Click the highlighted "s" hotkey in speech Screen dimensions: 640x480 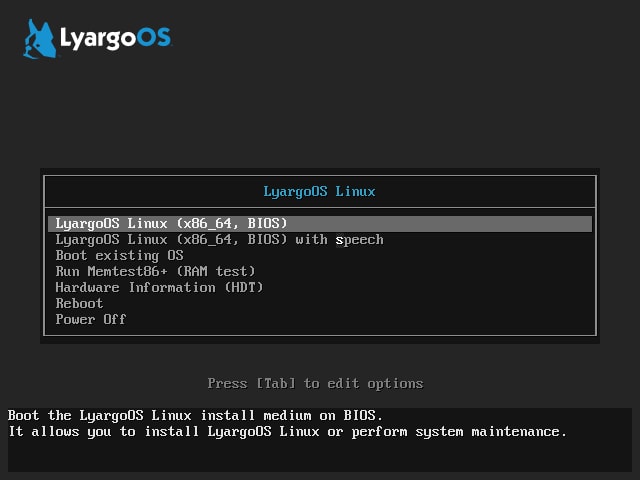point(340,240)
